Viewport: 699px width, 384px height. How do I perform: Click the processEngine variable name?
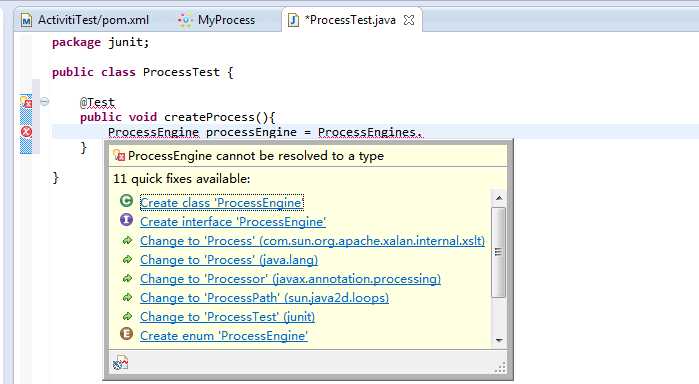251,132
